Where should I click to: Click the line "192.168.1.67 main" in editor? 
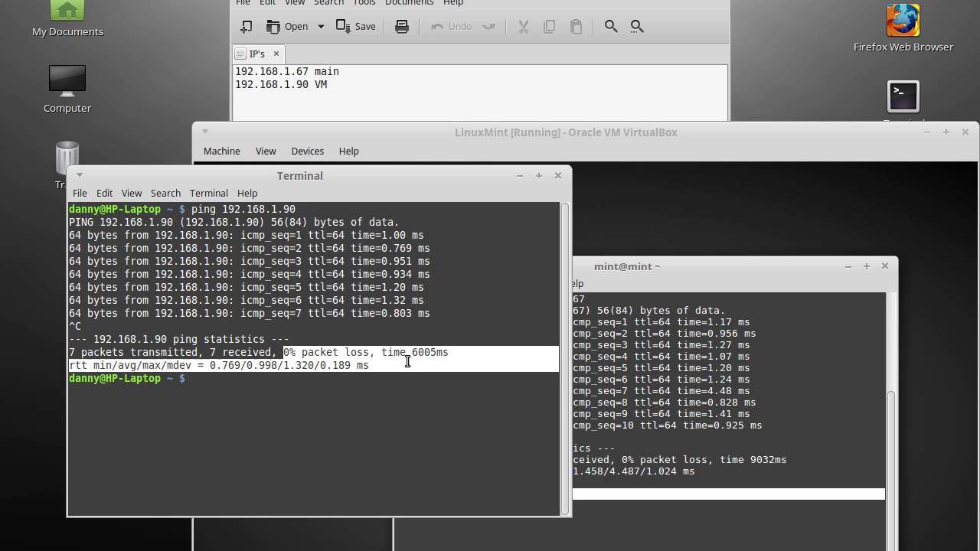click(287, 71)
